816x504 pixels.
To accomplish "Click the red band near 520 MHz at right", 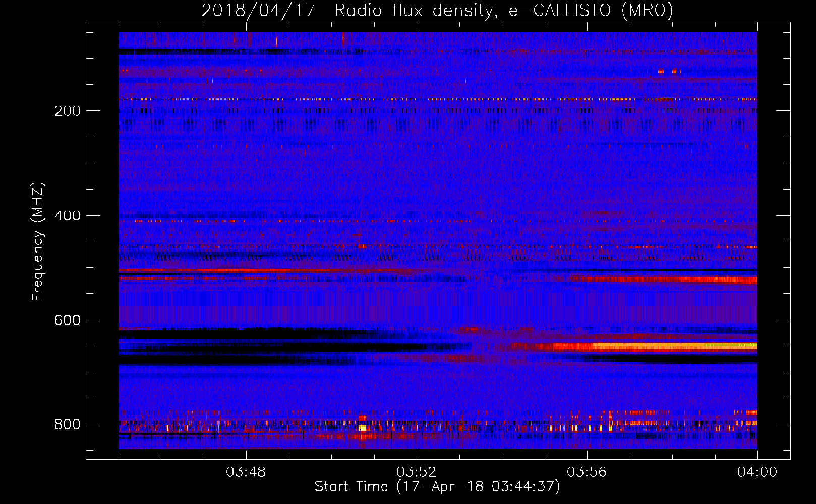I will tap(663, 279).
